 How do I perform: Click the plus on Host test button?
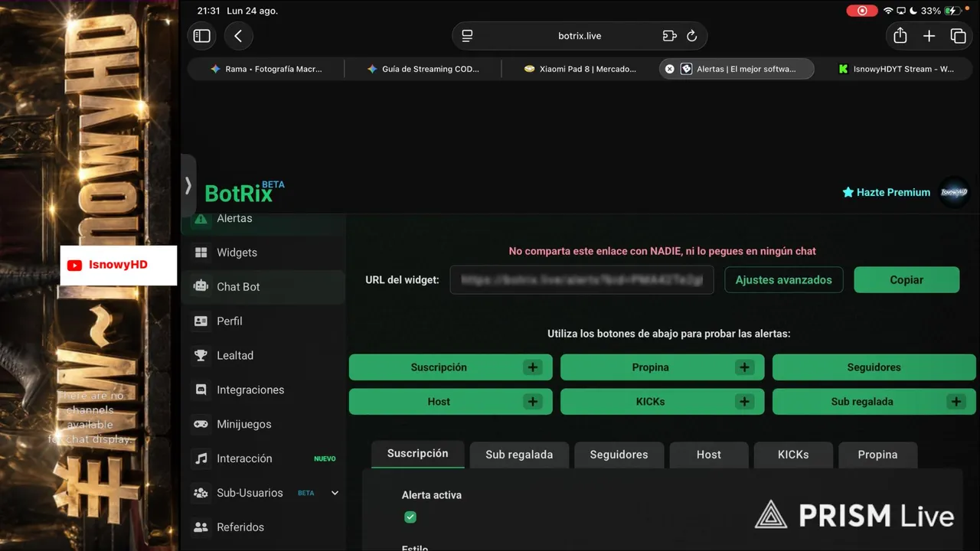point(533,402)
